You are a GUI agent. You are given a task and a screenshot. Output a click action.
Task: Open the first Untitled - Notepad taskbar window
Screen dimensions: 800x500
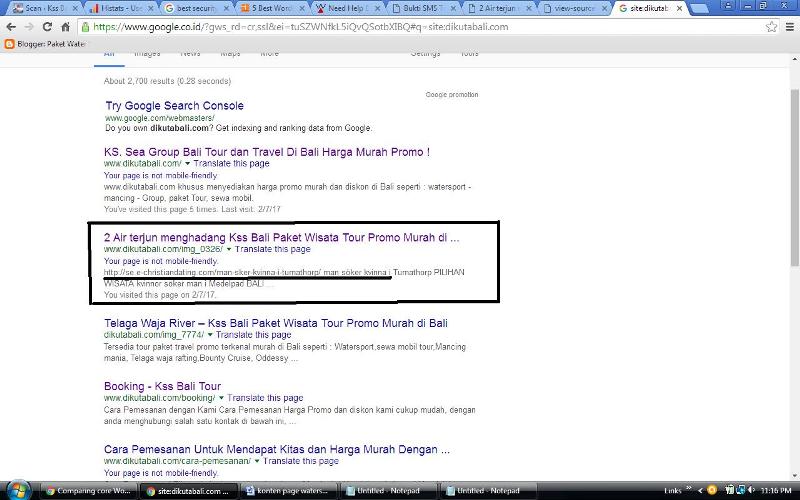tap(388, 491)
